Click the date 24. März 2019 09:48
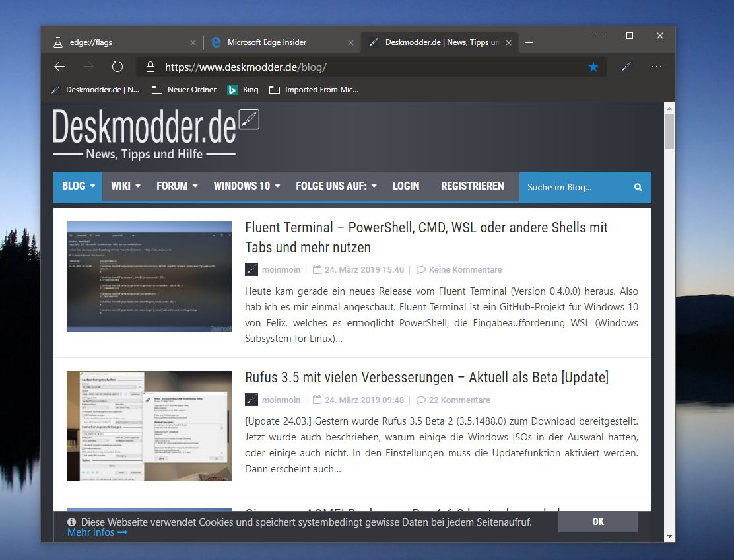This screenshot has width=734, height=560. (364, 400)
